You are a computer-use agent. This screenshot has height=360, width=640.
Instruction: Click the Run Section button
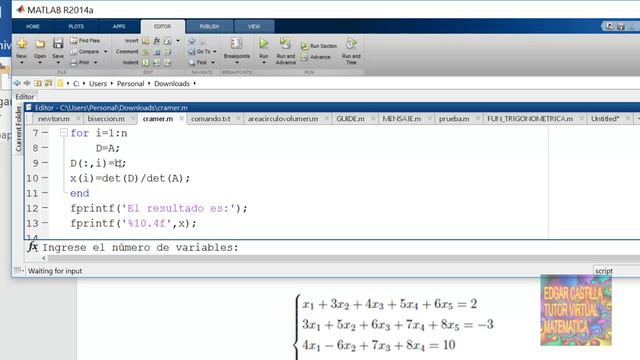coord(319,46)
